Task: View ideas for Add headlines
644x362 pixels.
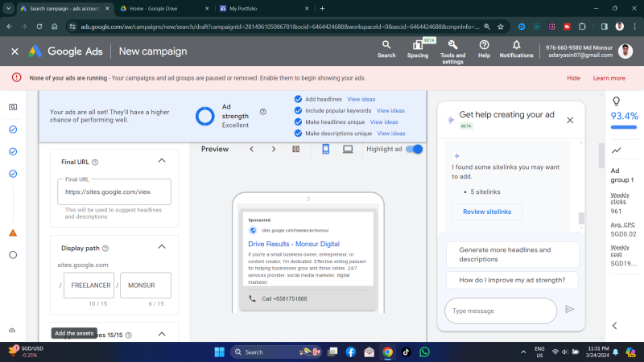Action: tap(361, 99)
